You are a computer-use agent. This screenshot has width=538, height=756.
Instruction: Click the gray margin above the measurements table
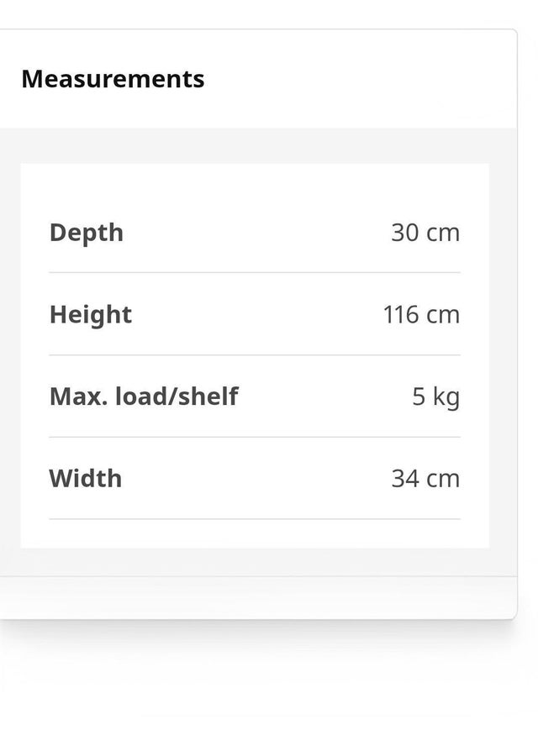pos(258,145)
